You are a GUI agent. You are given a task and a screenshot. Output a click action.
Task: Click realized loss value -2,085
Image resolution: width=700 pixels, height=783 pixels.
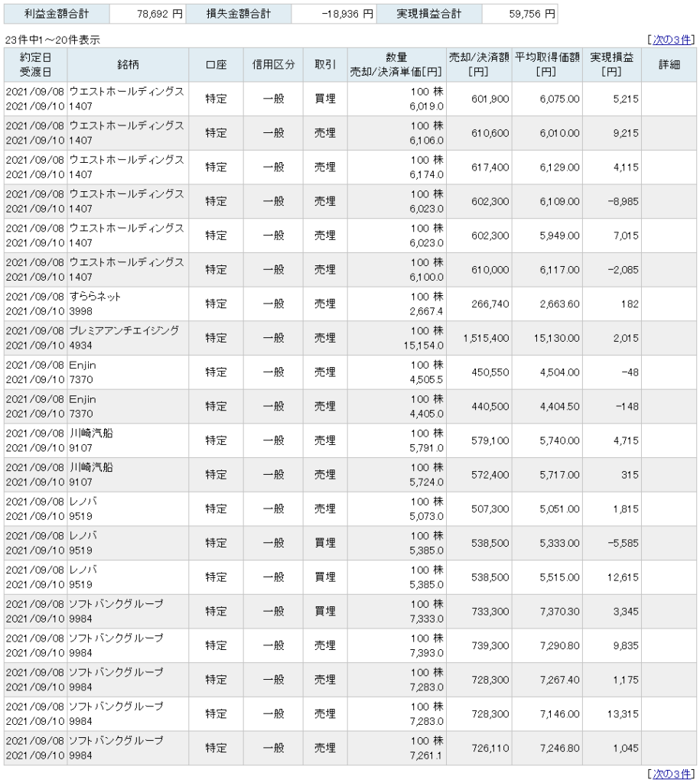pyautogui.click(x=623, y=270)
